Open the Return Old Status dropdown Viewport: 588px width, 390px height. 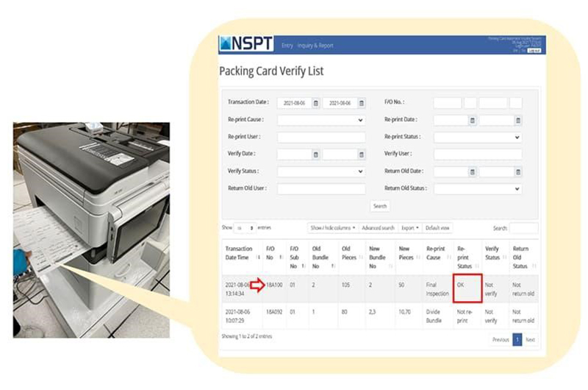(478, 188)
